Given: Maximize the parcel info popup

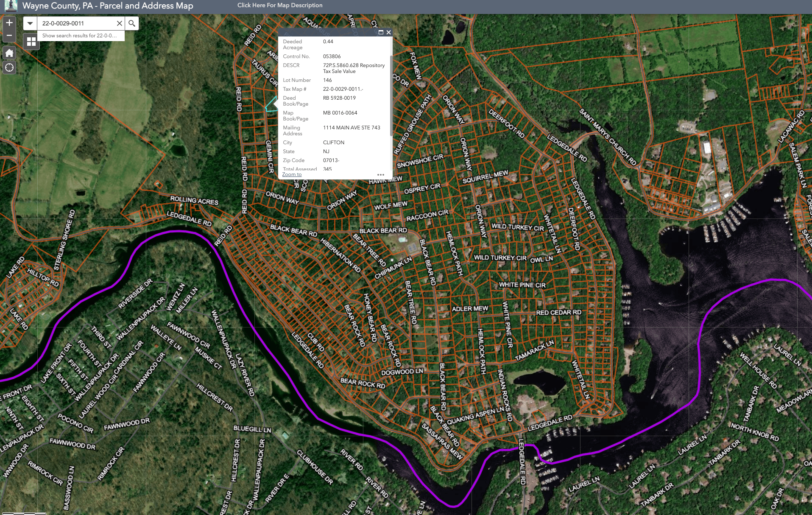Looking at the screenshot, I should coord(381,32).
